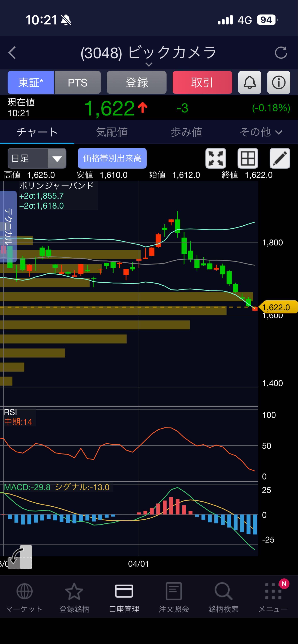Open 注文照会 document icon
The image size is (298, 644).
click(x=174, y=592)
